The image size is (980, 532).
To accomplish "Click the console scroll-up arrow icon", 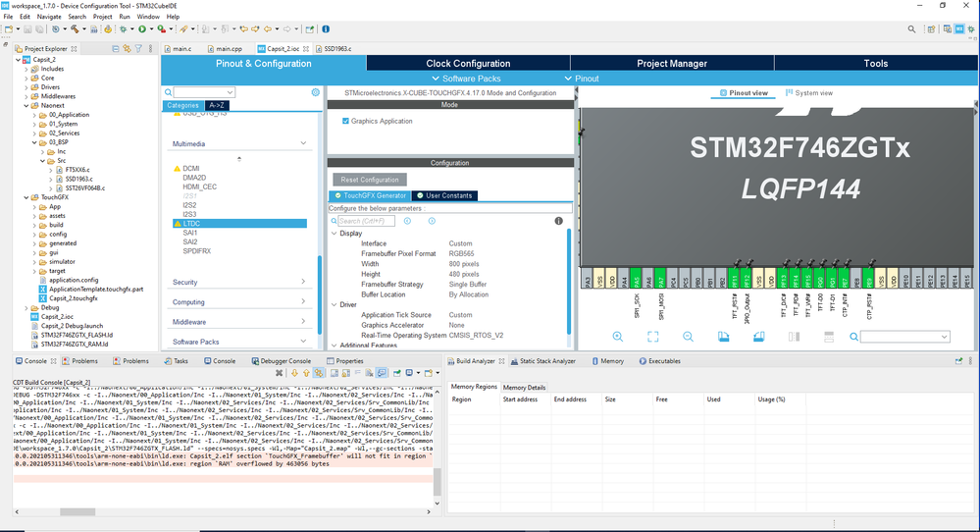I will pos(306,373).
